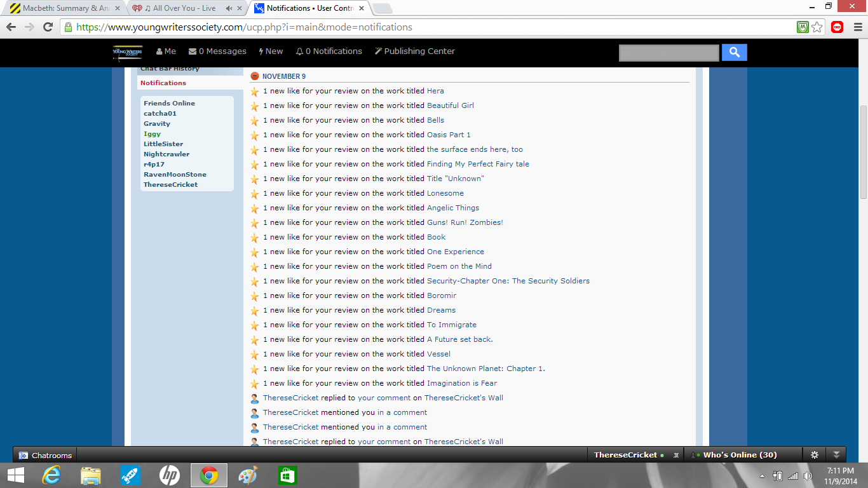Click the address bar URL
This screenshot has width=868, height=488.
[x=244, y=27]
